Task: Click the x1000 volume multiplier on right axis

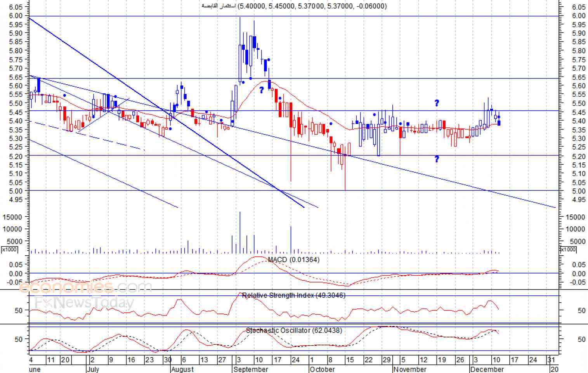Action: click(569, 249)
